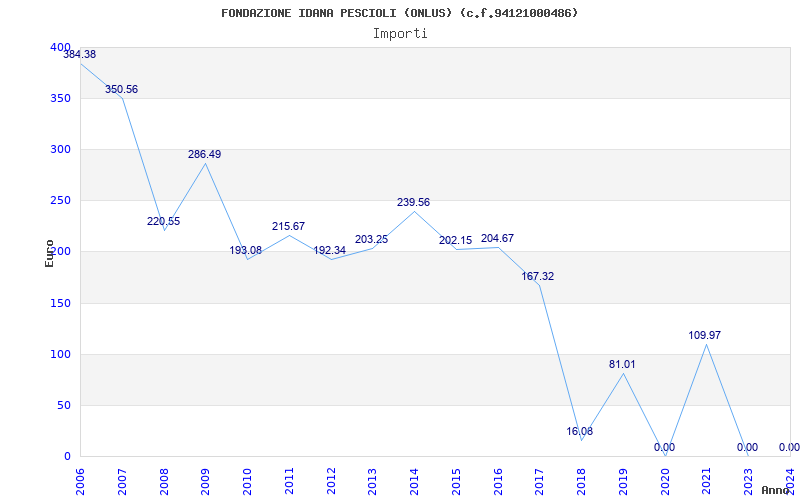Image resolution: width=800 pixels, height=500 pixels.
Task: Click the 109.97 data label
Action: point(705,335)
